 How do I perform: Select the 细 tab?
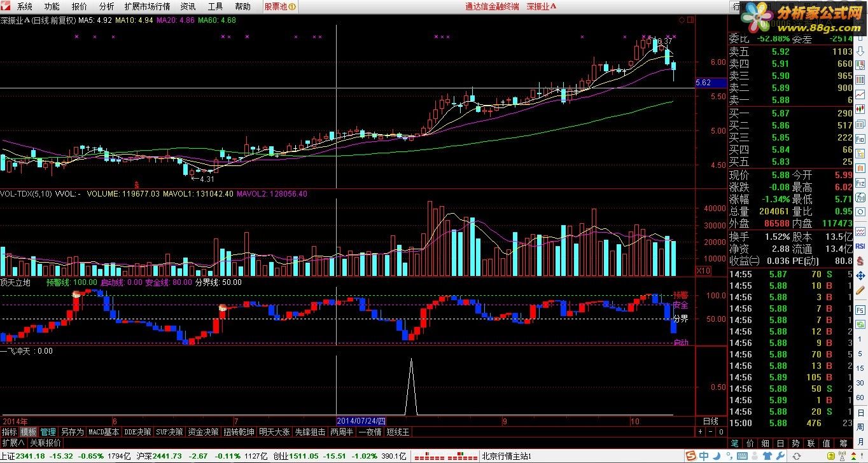(766, 443)
